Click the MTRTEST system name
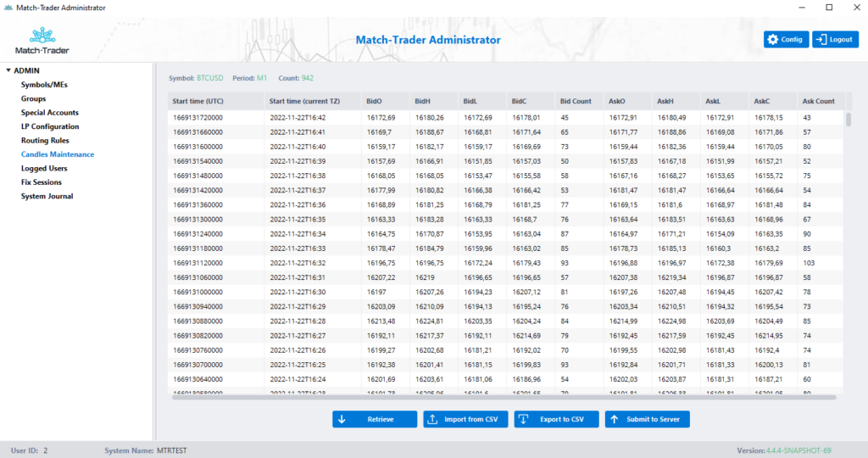868x458 pixels. point(171,450)
